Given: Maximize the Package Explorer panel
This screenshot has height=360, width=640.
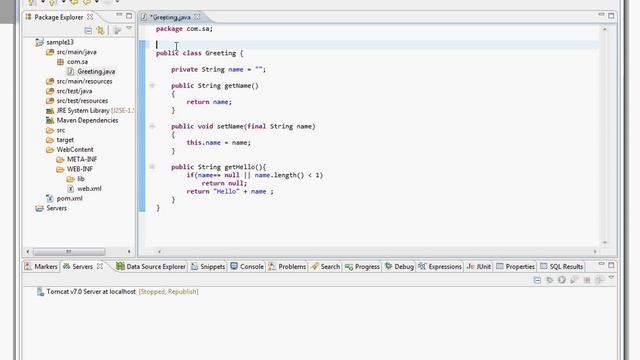Looking at the screenshot, I should (x=129, y=16).
